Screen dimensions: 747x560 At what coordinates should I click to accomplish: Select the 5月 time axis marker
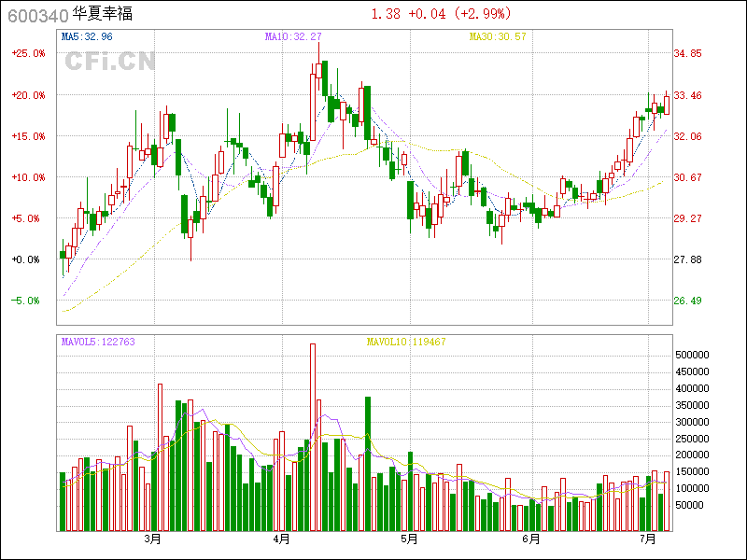click(x=408, y=539)
